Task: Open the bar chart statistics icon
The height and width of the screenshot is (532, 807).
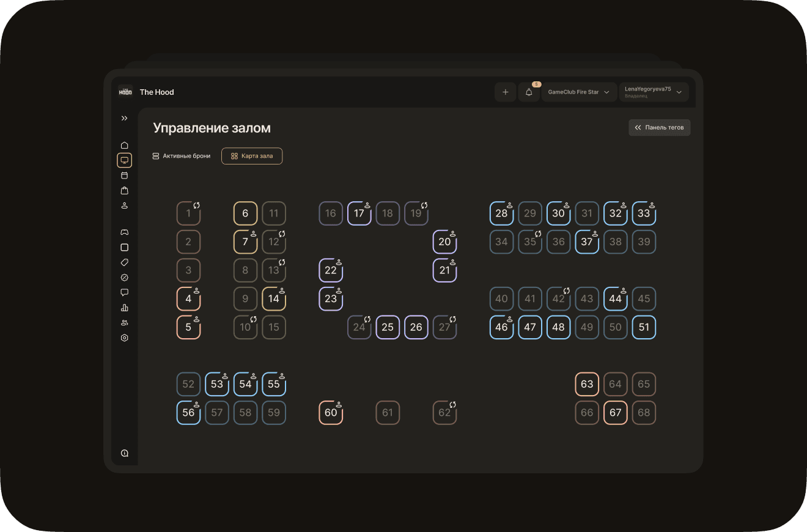Action: point(125,308)
